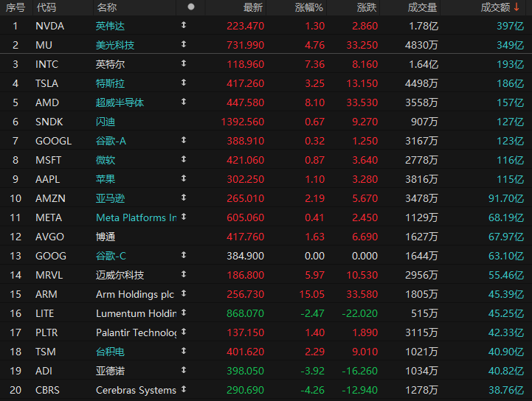The width and height of the screenshot is (532, 401).
Task: Select the Cerebras Systems name cell
Action: pyautogui.click(x=136, y=390)
